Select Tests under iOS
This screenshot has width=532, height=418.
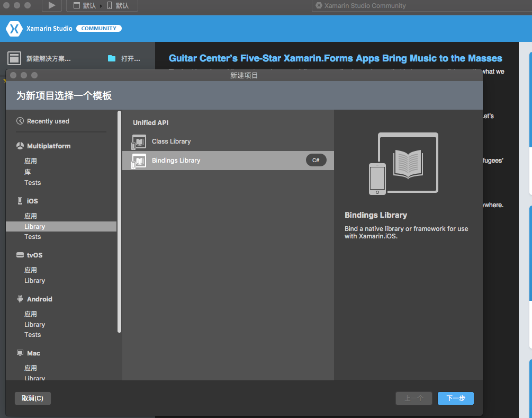coord(33,237)
